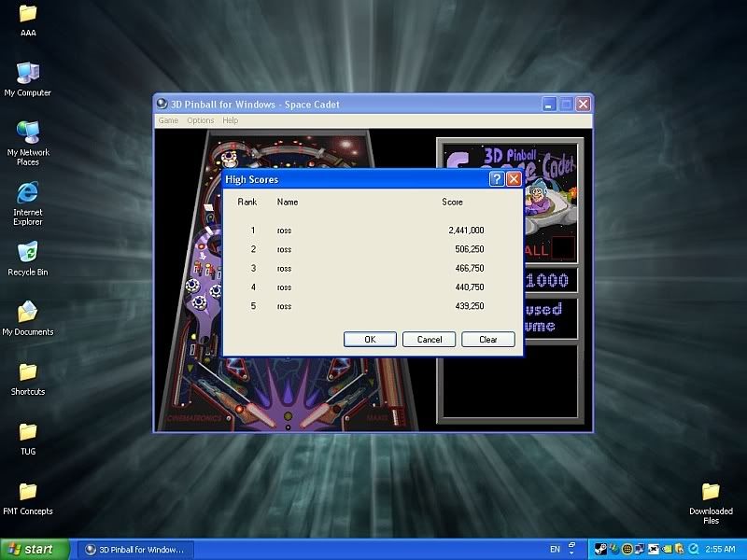This screenshot has height=560, width=747.
Task: Click the EN language indicator
Action: (x=555, y=549)
